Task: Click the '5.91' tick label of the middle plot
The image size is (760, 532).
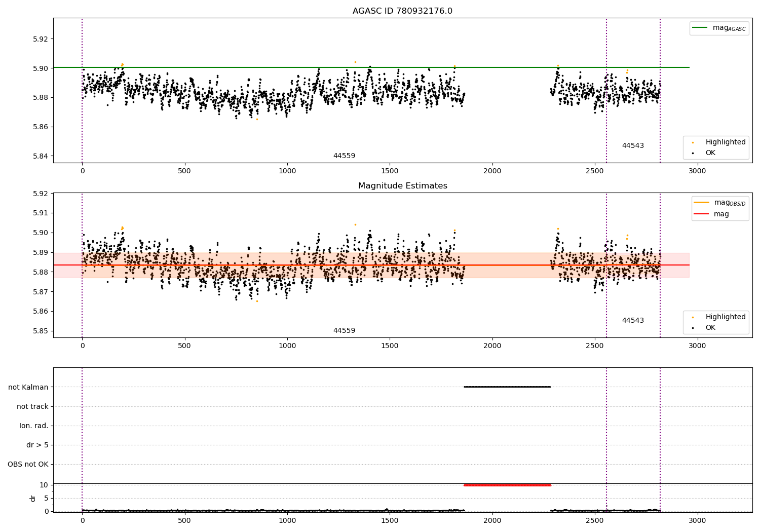Action: 41,213
